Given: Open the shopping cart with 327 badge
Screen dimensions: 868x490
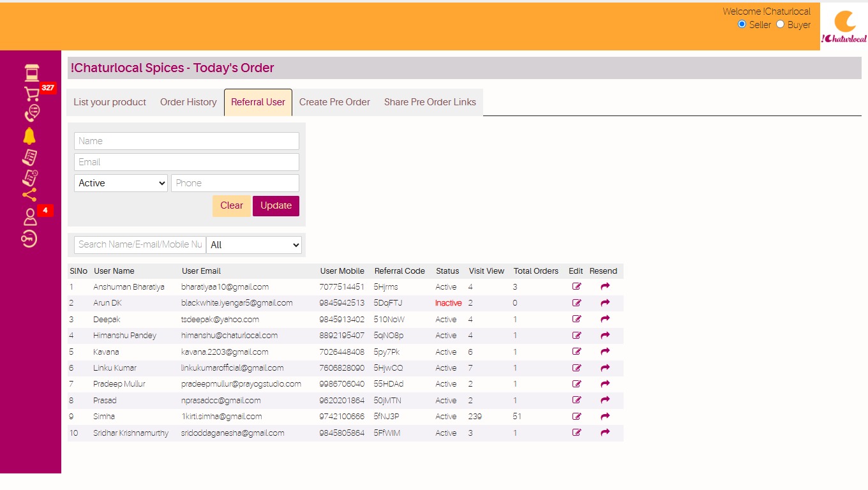Looking at the screenshot, I should (31, 94).
